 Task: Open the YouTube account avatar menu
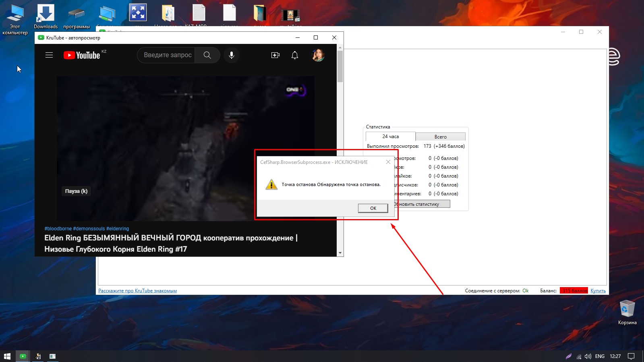(318, 55)
